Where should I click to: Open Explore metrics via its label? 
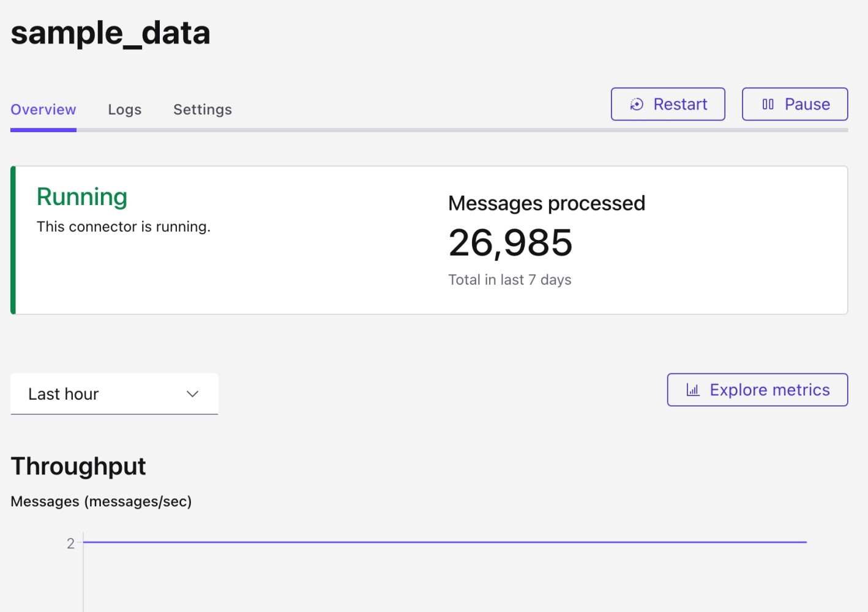[x=769, y=390]
